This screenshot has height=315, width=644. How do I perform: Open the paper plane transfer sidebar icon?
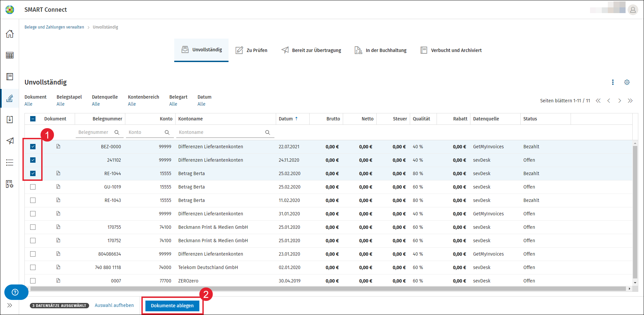(10, 141)
